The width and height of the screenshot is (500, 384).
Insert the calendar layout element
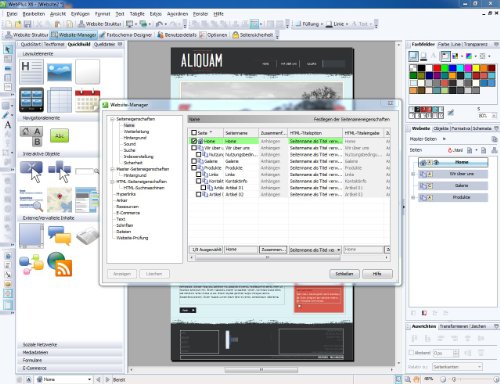click(x=87, y=100)
